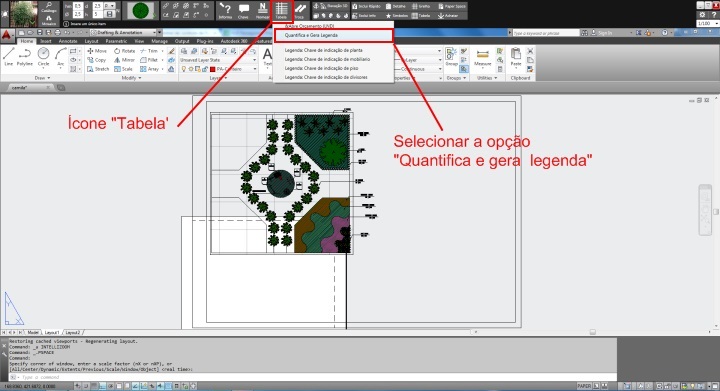Screen dimensions: 720x391
Task: Click the Fillet tool
Action: point(149,60)
